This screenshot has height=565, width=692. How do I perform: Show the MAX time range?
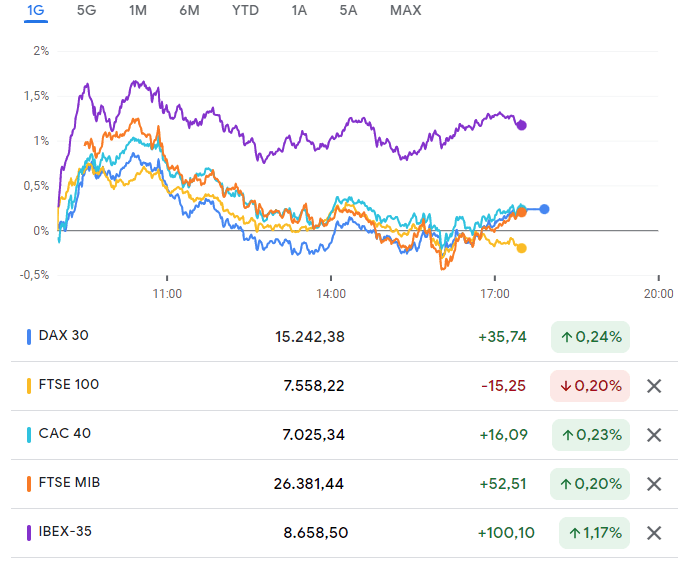pyautogui.click(x=405, y=10)
